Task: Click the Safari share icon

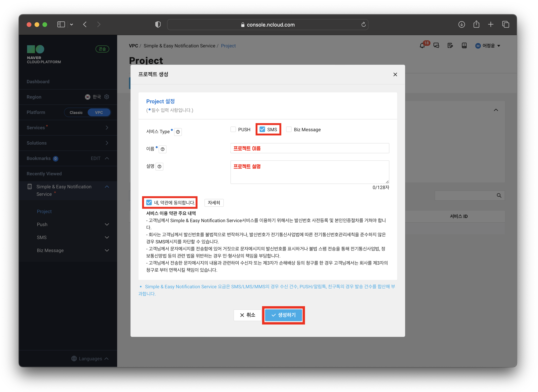Action: click(476, 24)
